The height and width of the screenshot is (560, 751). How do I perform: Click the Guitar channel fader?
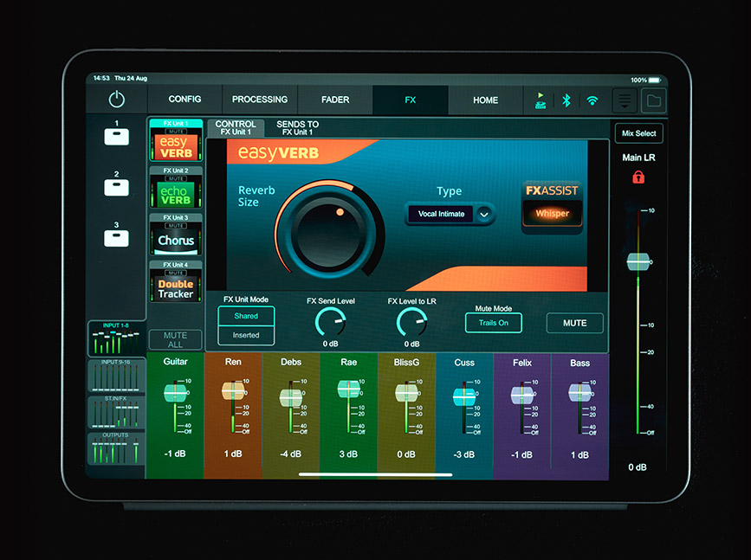coord(176,393)
